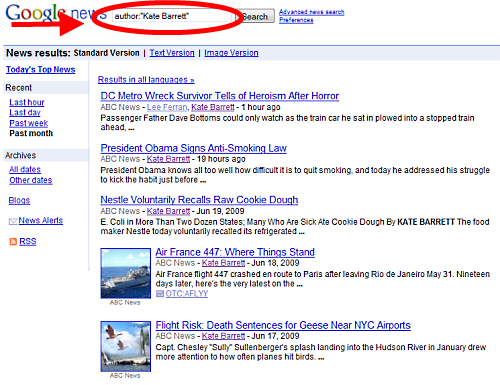
Task: Open Today's Top News link
Action: tap(40, 70)
